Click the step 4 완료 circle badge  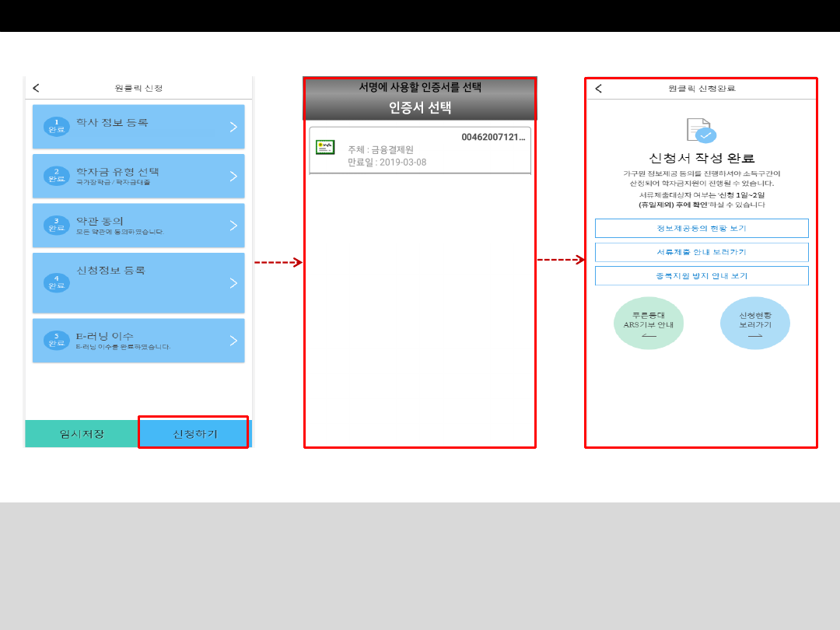pyautogui.click(x=56, y=282)
